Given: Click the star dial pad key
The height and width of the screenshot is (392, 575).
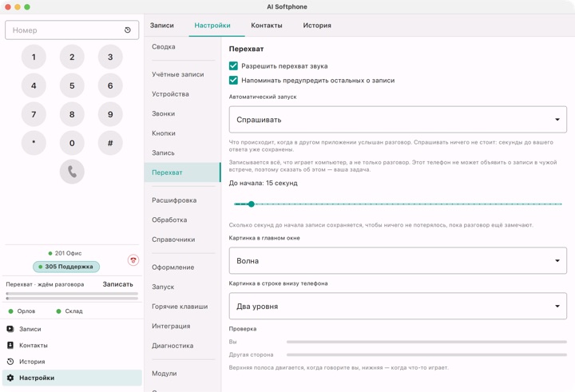Looking at the screenshot, I should click(34, 143).
